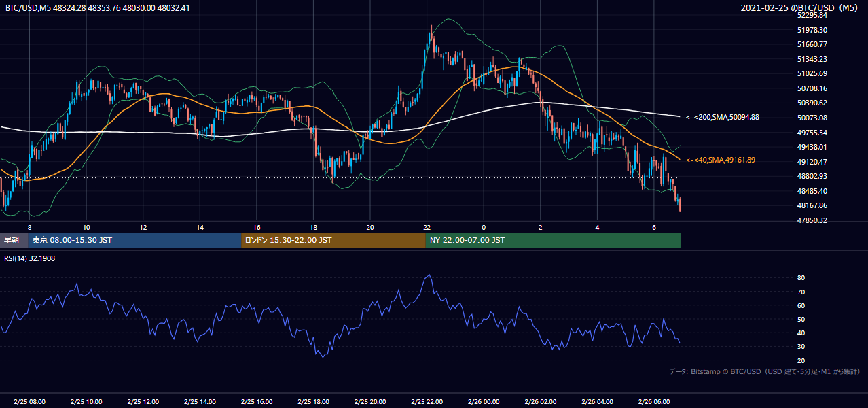The height and width of the screenshot is (408, 868).
Task: Click the price axis label 48485.40
Action: pos(812,191)
